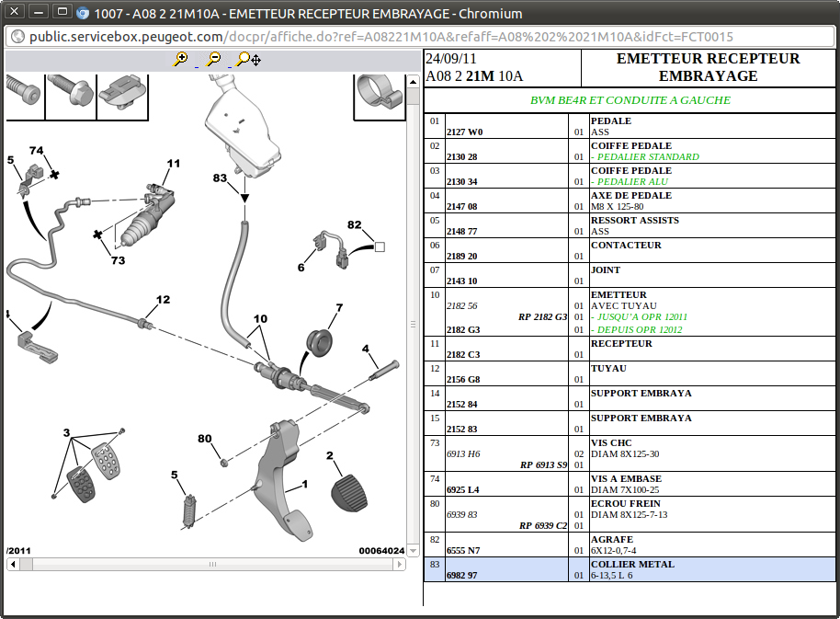Click part number 2152 83
The height and width of the screenshot is (619, 840).
[x=461, y=429]
